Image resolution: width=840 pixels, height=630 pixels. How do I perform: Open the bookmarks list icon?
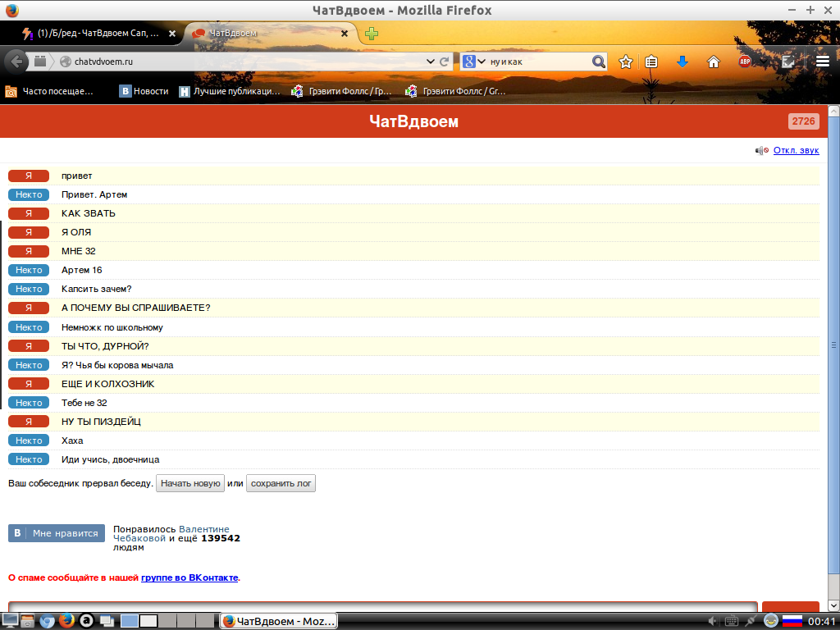(x=651, y=62)
